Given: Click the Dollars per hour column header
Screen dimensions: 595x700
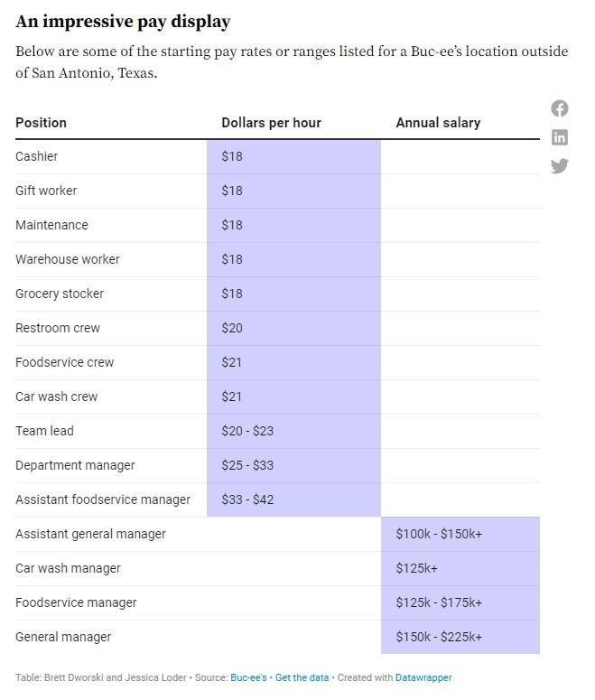Looking at the screenshot, I should [271, 123].
